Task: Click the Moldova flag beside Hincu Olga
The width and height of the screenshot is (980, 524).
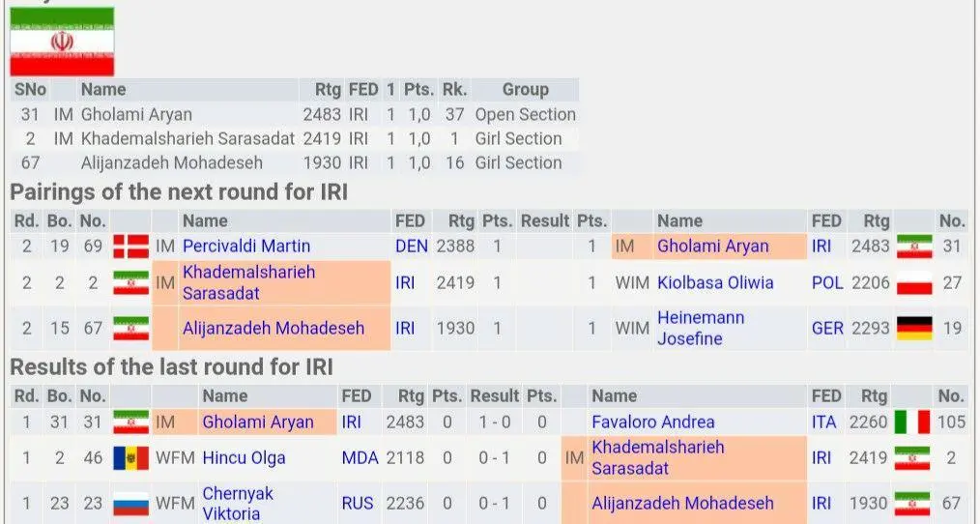Action: [131, 457]
